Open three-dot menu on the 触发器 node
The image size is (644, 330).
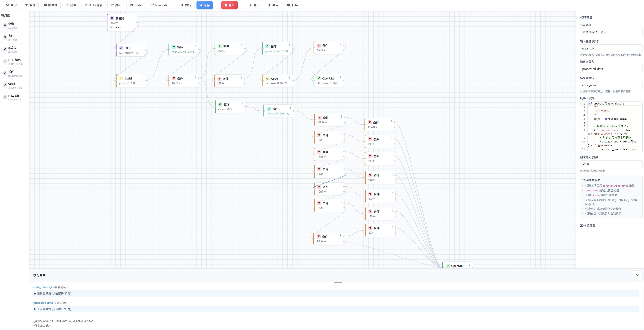tap(134, 17)
